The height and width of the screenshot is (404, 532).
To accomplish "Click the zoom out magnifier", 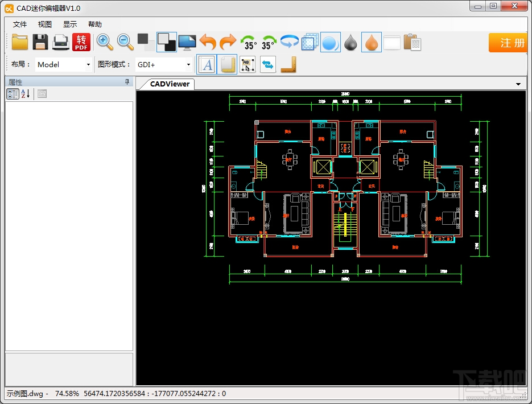I will 125,42.
